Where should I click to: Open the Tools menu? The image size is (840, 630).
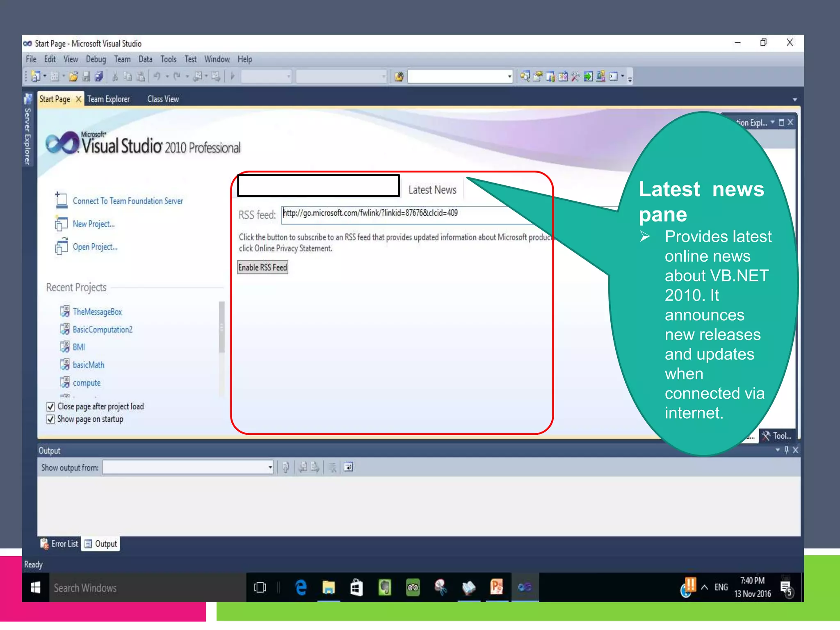(169, 59)
